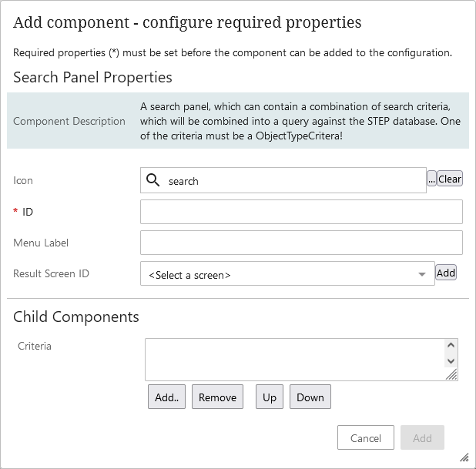The height and width of the screenshot is (469, 476).
Task: Click the Criteria box resize grip
Action: (x=451, y=374)
